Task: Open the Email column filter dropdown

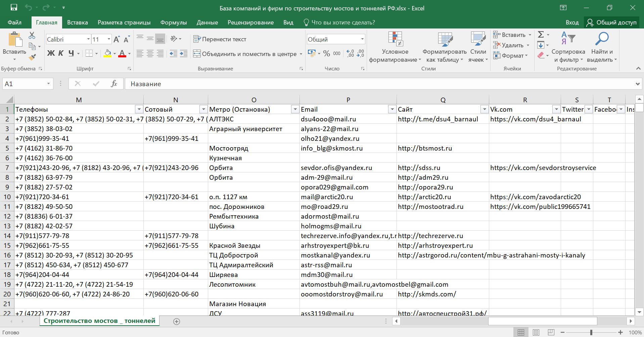Action: point(392,109)
